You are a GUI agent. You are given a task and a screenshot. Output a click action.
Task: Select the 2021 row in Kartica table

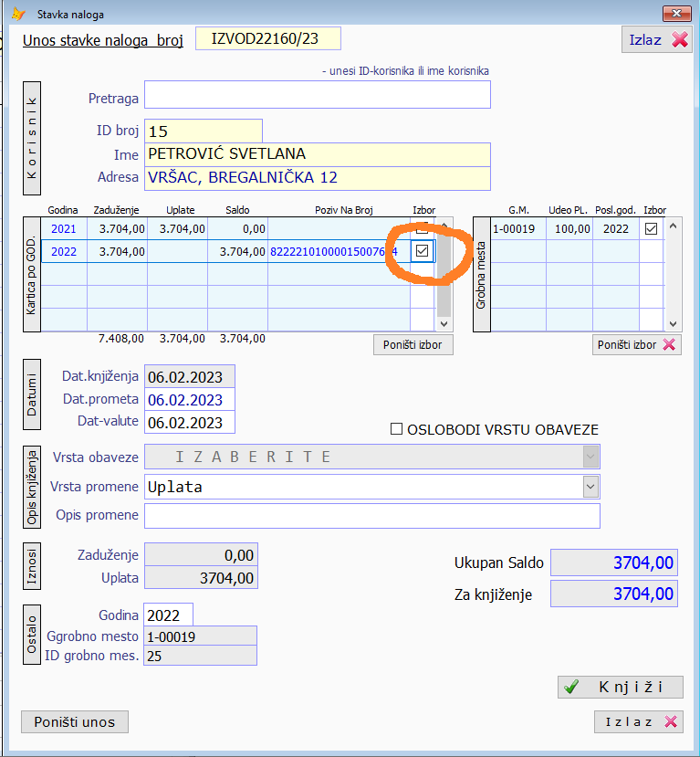pos(64,228)
